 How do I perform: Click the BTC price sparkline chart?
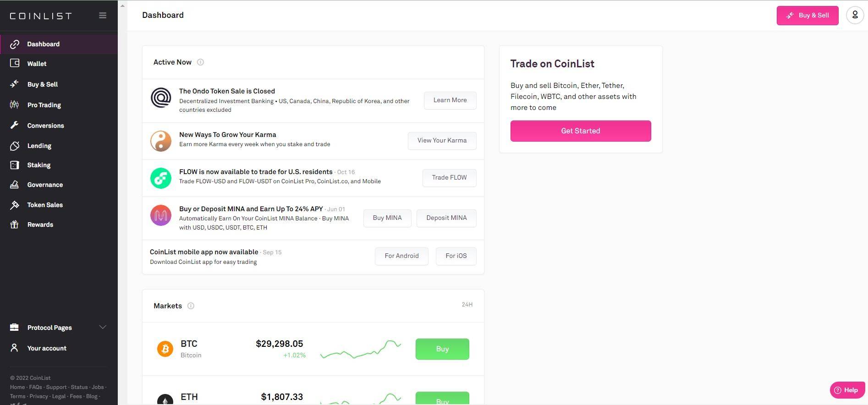click(x=361, y=350)
